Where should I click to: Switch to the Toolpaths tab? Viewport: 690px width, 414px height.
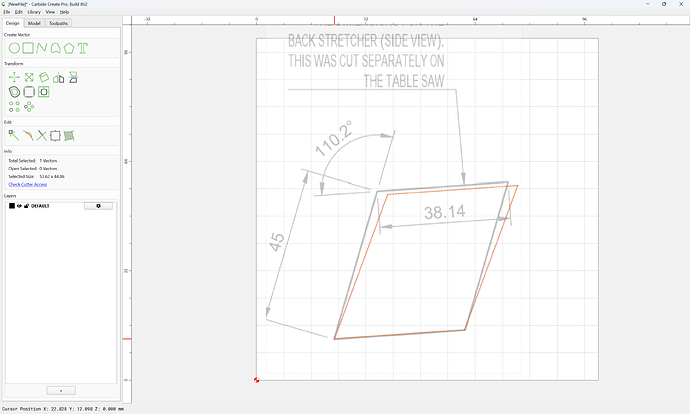click(x=58, y=23)
